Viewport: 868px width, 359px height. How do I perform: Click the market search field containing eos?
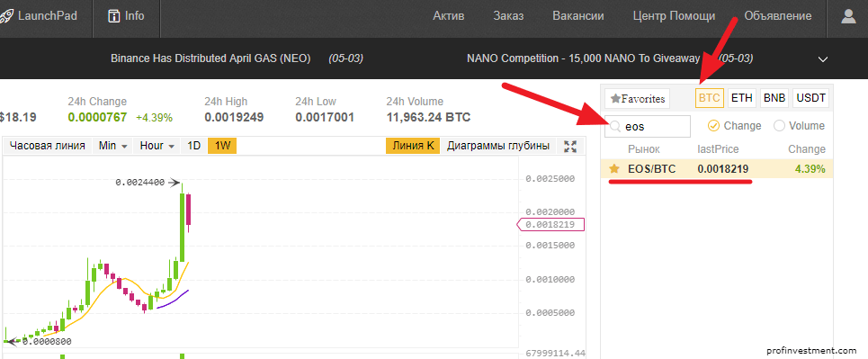click(648, 126)
